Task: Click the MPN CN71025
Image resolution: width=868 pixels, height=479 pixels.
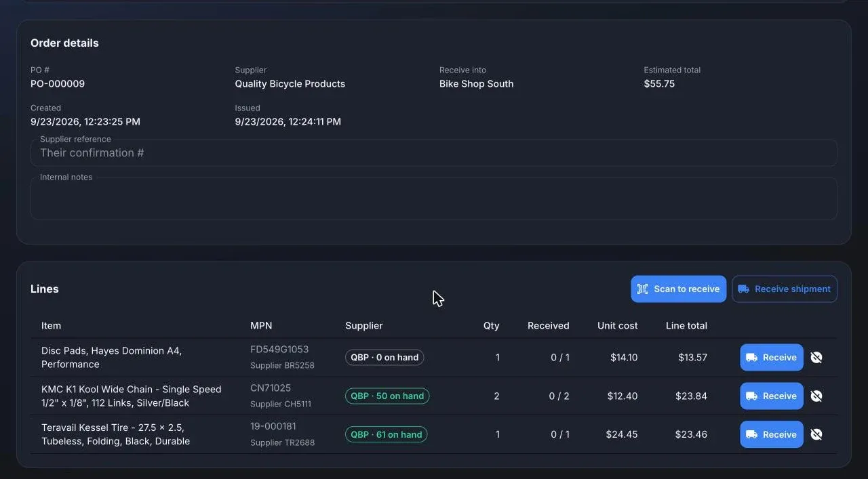Action: point(271,388)
